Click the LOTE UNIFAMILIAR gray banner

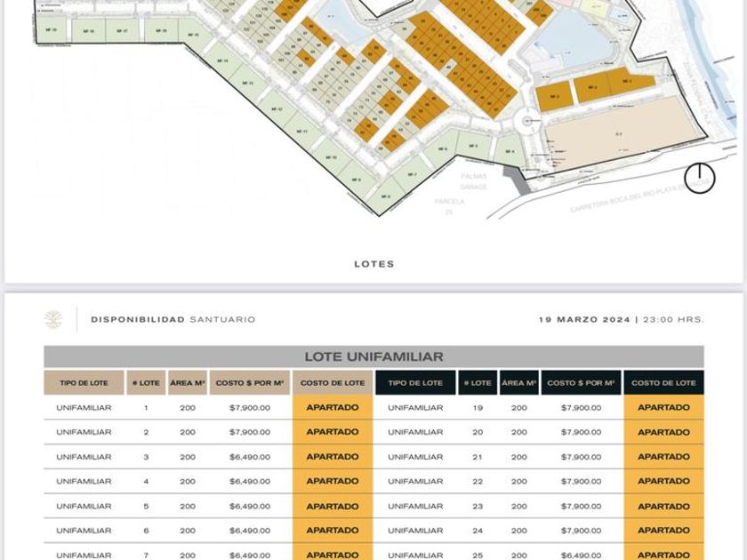pyautogui.click(x=374, y=356)
